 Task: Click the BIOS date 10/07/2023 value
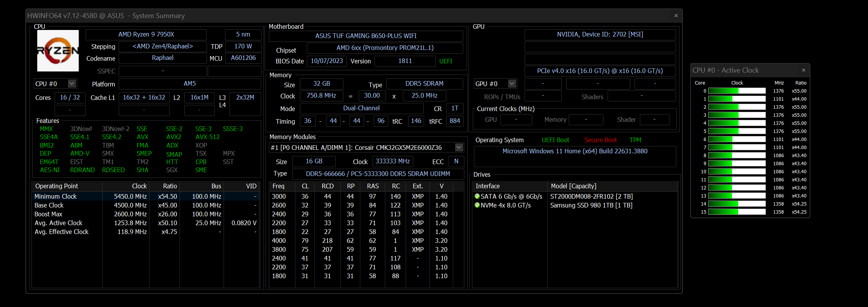(327, 61)
